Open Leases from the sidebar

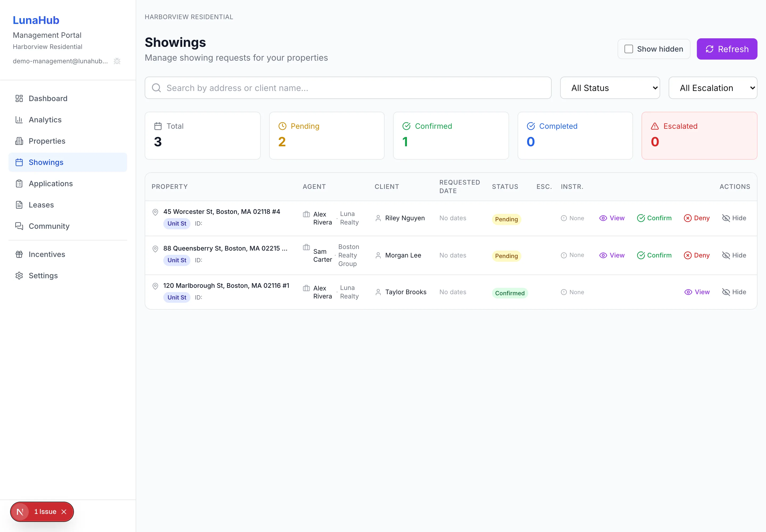(68, 205)
